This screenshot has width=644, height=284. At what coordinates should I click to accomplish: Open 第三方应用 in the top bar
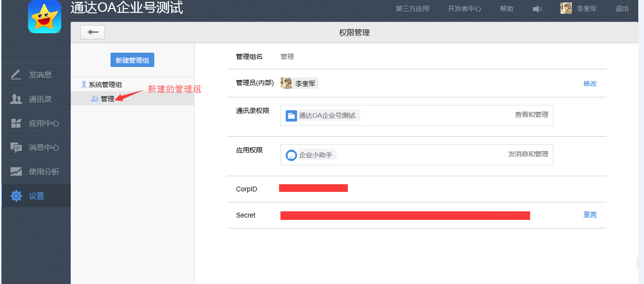(x=412, y=9)
